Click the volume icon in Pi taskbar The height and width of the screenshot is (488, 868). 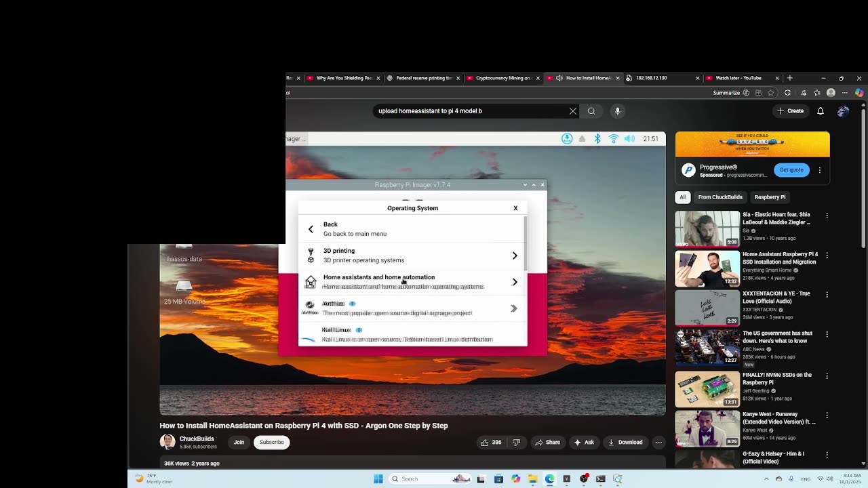point(629,139)
